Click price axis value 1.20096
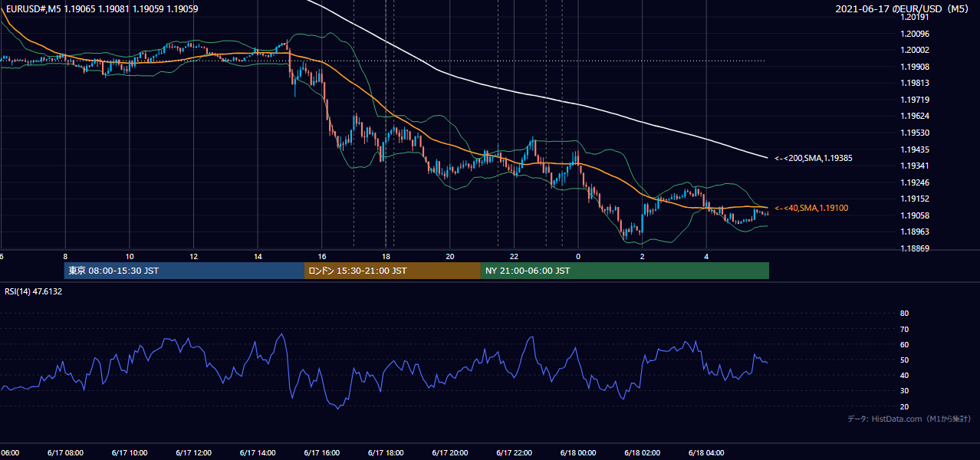980x460 pixels. point(915,34)
